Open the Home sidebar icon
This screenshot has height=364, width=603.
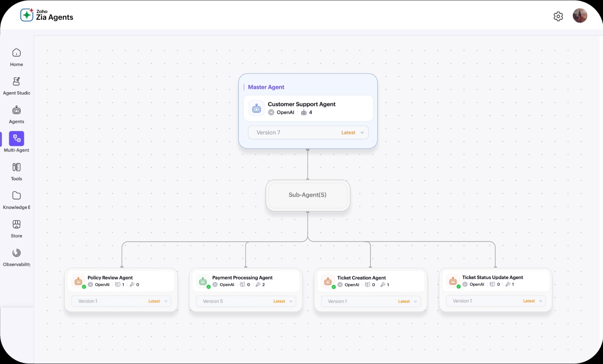[x=17, y=53]
